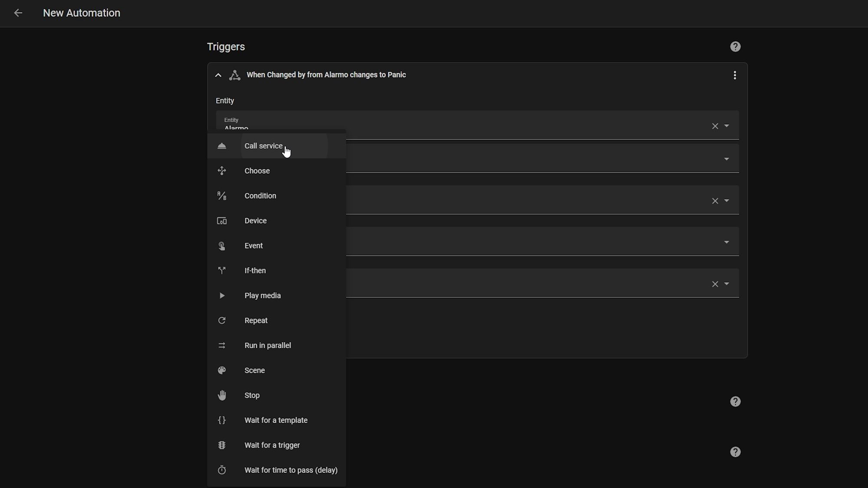Open the fourth trigger field dropdown arrow
This screenshot has width=868, height=488.
click(727, 242)
